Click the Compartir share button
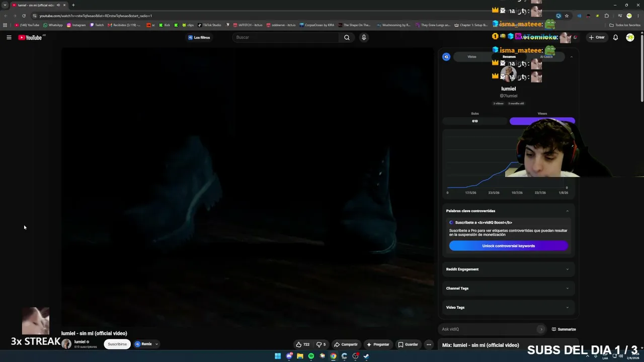The width and height of the screenshot is (644, 362). pyautogui.click(x=346, y=344)
